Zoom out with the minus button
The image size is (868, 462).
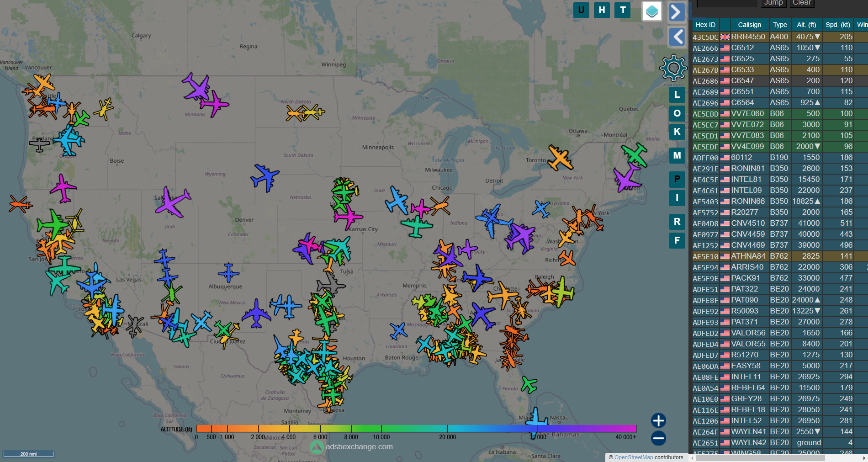point(658,438)
